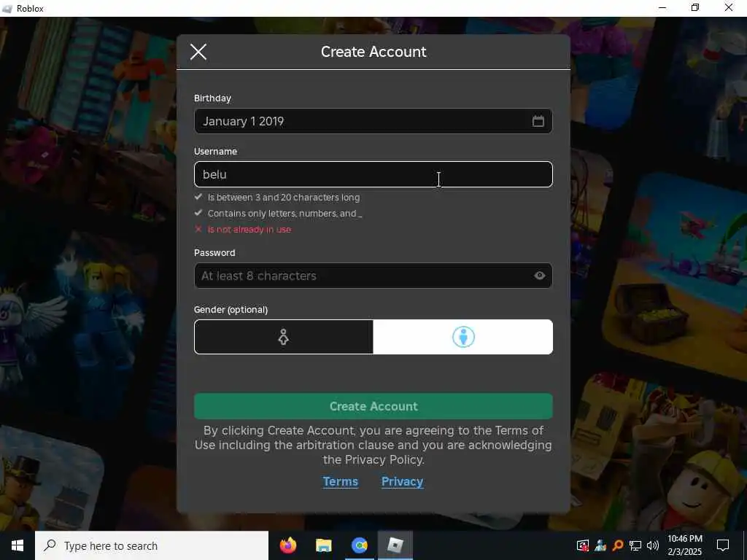
Task: Open Firefox from the taskbar
Action: click(x=287, y=545)
